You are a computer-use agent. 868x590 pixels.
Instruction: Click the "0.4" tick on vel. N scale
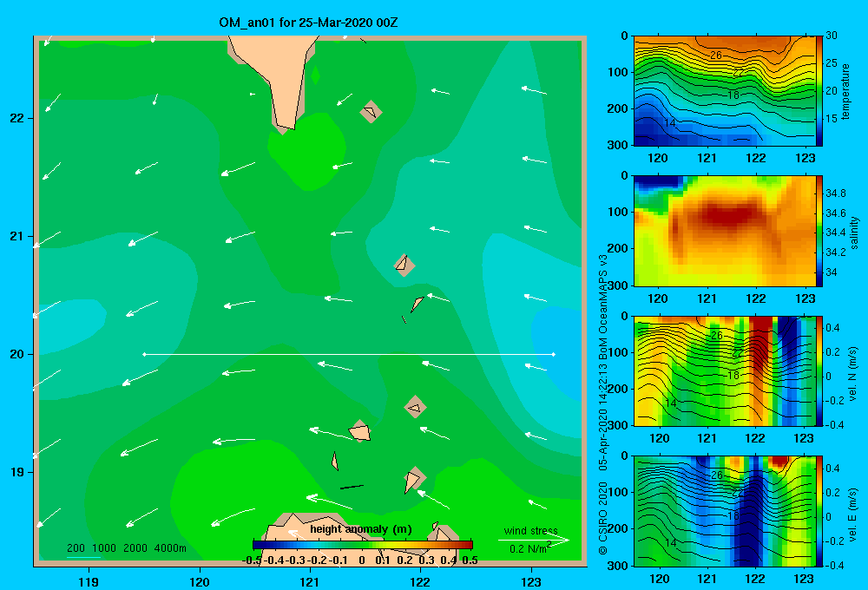pyautogui.click(x=833, y=328)
